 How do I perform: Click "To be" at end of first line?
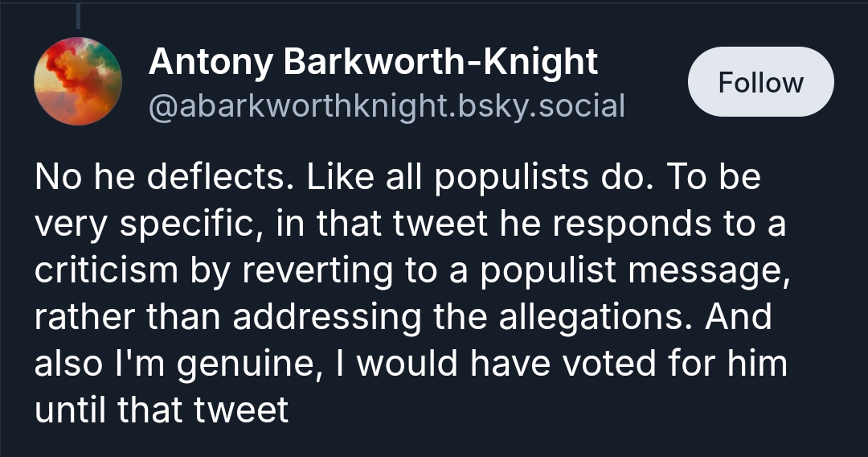coord(713,178)
